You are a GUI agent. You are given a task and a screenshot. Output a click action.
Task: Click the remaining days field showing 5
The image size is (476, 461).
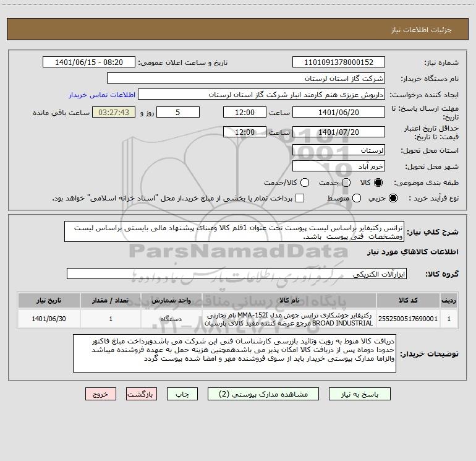point(178,113)
